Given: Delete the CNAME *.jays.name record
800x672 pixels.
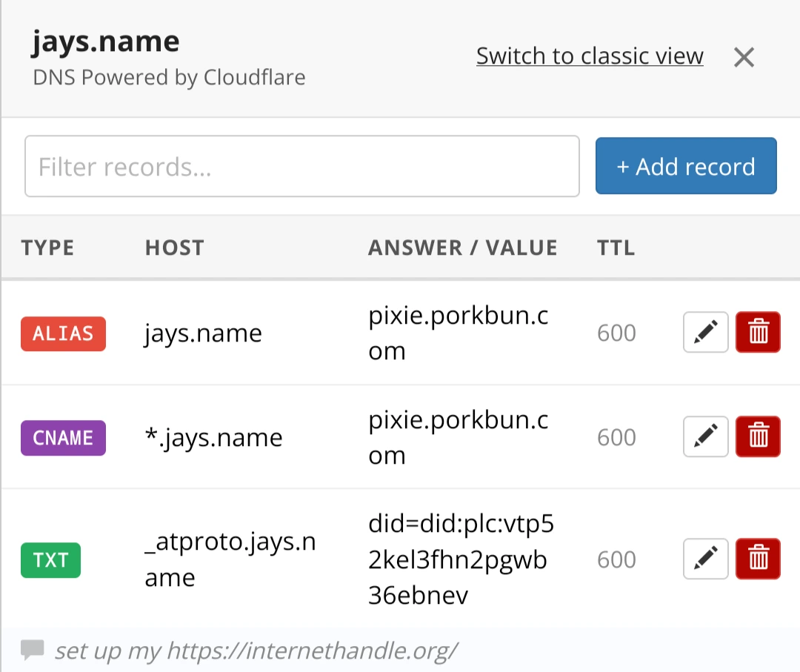Looking at the screenshot, I should (758, 437).
